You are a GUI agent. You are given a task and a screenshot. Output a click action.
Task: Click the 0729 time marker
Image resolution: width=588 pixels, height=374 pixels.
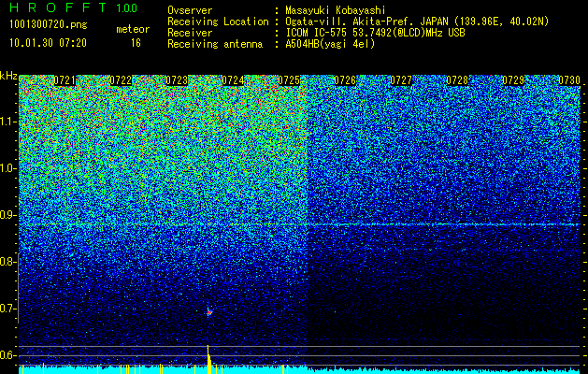tap(513, 80)
